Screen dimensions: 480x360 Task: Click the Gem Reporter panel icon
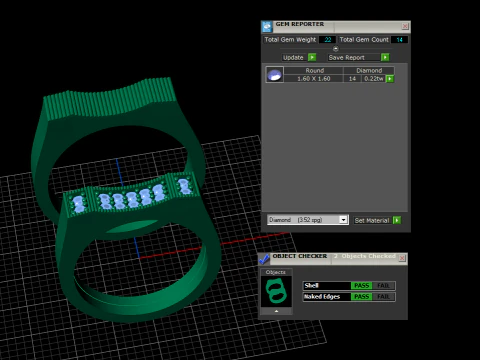point(267,26)
